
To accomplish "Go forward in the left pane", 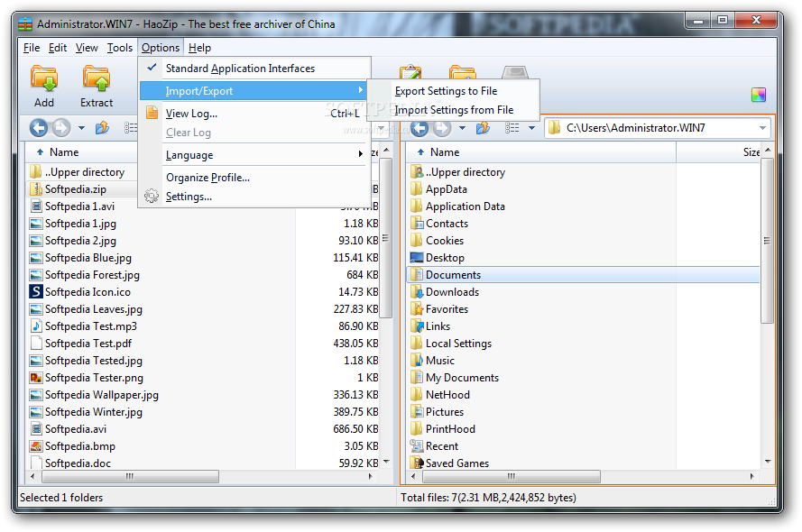I will coord(62,127).
